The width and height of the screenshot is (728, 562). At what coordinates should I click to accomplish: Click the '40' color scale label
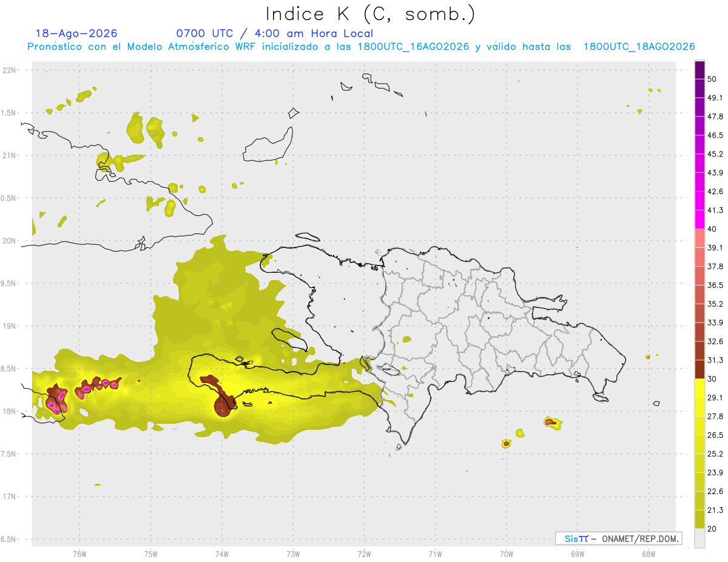(x=712, y=229)
